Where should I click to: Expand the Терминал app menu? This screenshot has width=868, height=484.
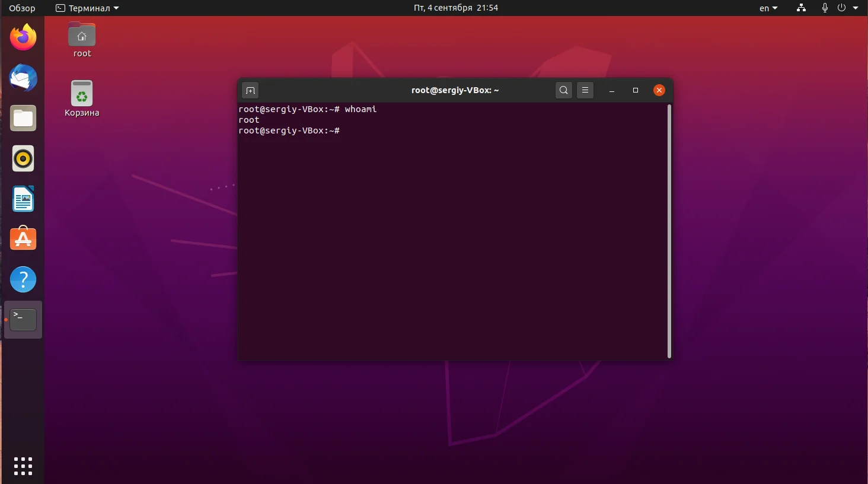pos(87,8)
